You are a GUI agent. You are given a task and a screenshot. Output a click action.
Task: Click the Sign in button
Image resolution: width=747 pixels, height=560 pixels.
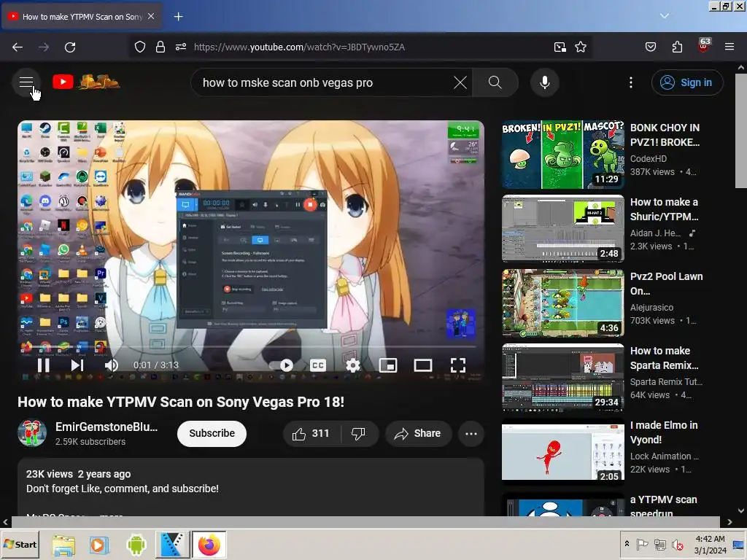686,82
